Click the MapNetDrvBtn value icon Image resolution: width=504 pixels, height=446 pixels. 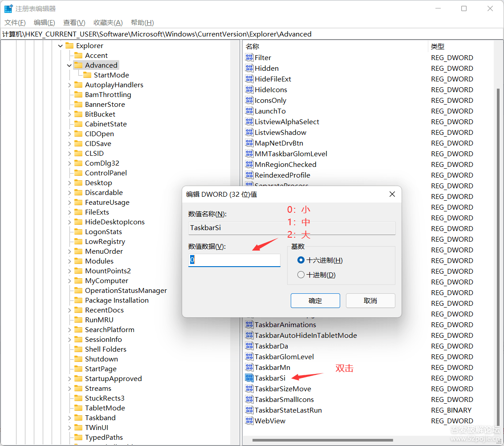249,143
